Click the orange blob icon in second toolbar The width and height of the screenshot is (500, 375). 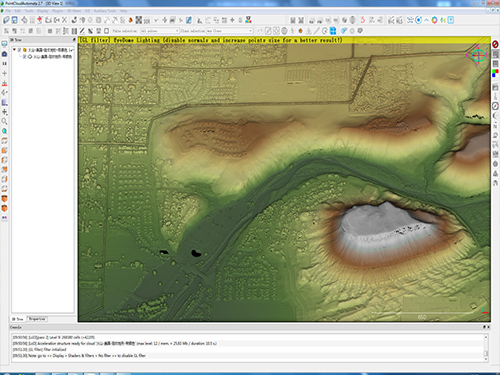coord(300,31)
